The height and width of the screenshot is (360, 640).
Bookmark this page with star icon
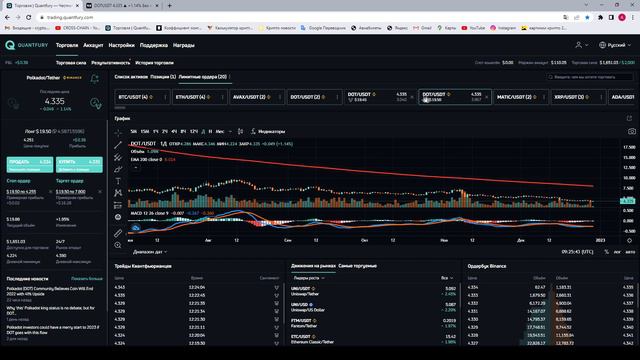pos(587,18)
